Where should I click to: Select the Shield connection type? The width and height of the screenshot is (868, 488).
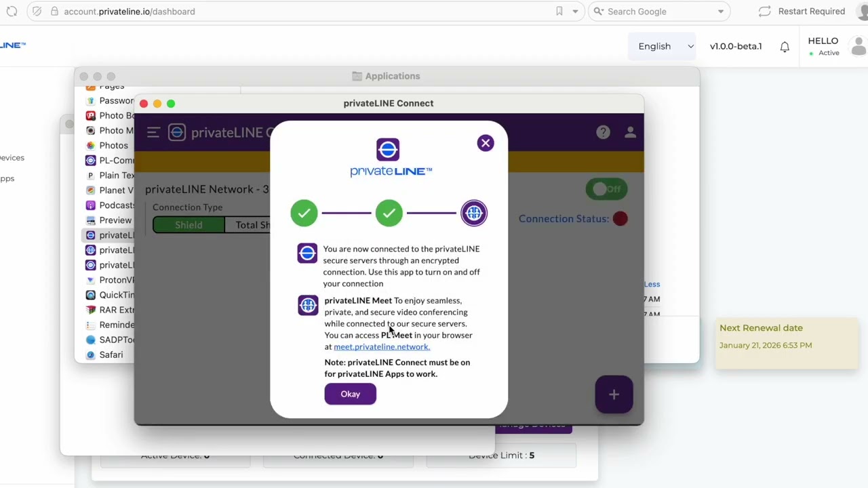coord(189,225)
